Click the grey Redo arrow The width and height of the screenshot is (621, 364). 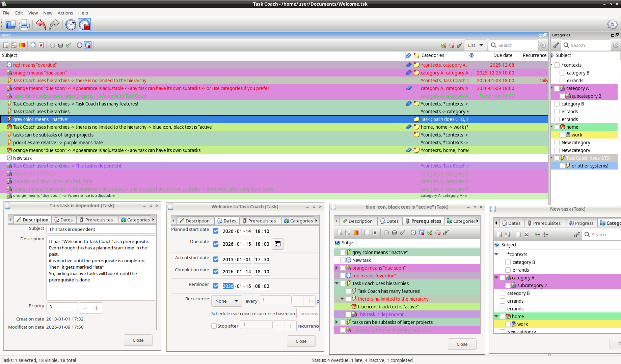click(x=54, y=25)
